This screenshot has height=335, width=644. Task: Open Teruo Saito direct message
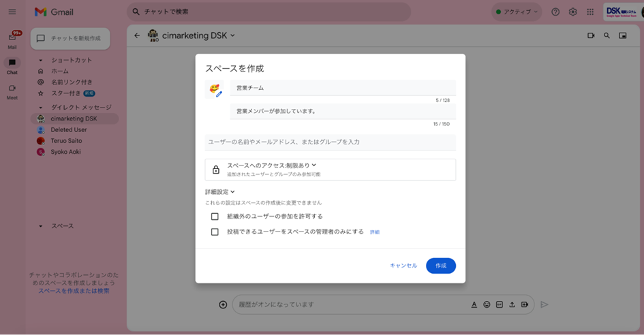66,141
